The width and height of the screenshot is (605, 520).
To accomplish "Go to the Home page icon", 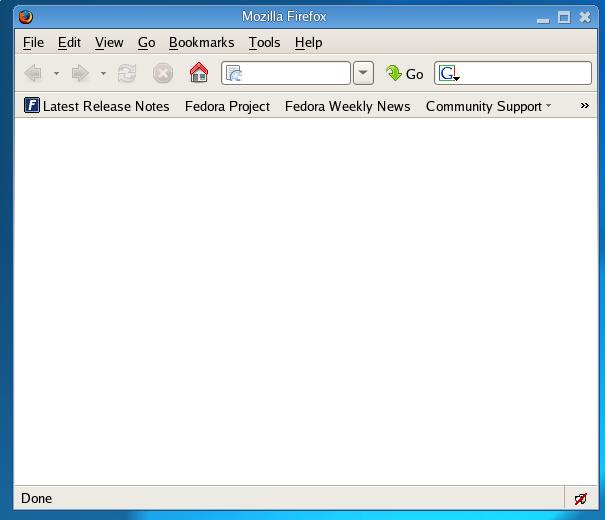I will pos(199,73).
